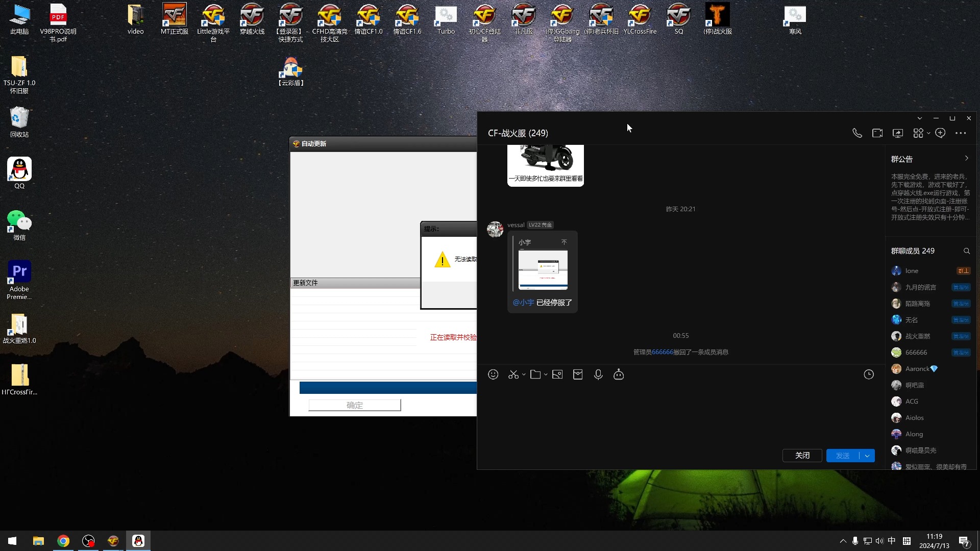The height and width of the screenshot is (551, 980).
Task: Expand file folder options arrow
Action: coord(546,375)
